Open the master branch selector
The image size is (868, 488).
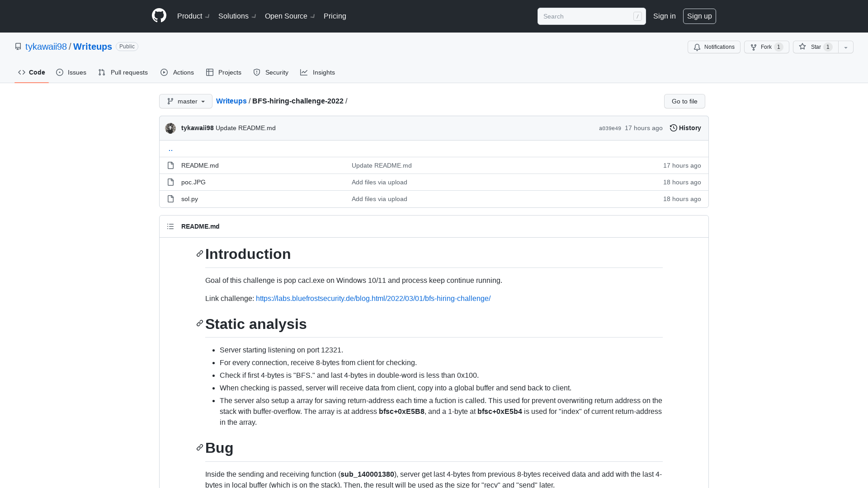click(185, 101)
